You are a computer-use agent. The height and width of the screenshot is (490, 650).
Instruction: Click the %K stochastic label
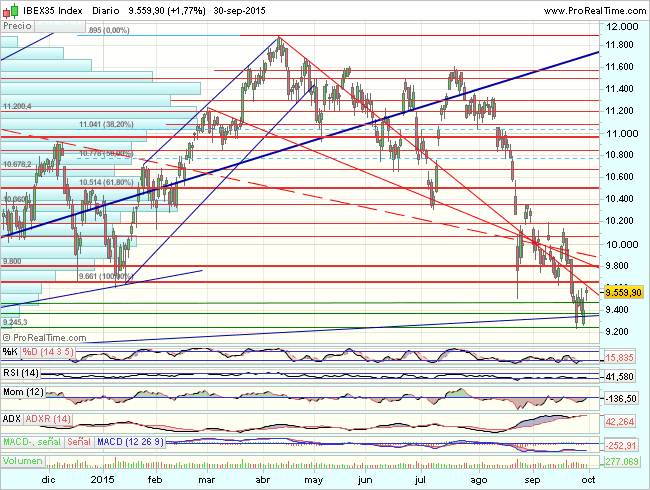coord(10,352)
